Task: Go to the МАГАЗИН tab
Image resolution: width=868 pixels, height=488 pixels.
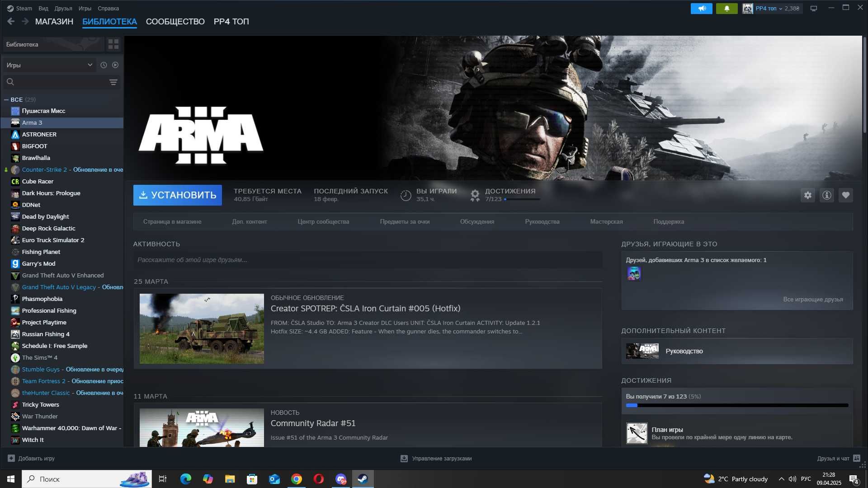Action: (x=54, y=21)
